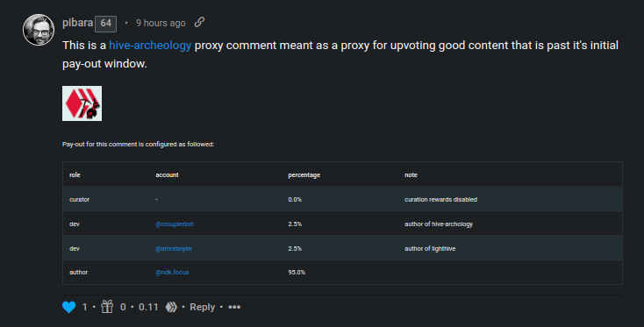Click the reputation badge 64

pyautogui.click(x=106, y=24)
